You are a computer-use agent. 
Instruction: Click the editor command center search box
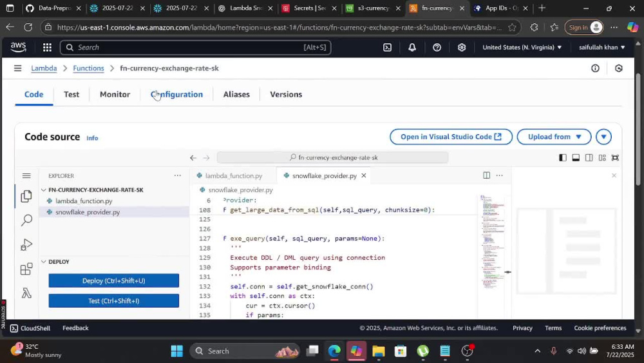[x=333, y=157]
